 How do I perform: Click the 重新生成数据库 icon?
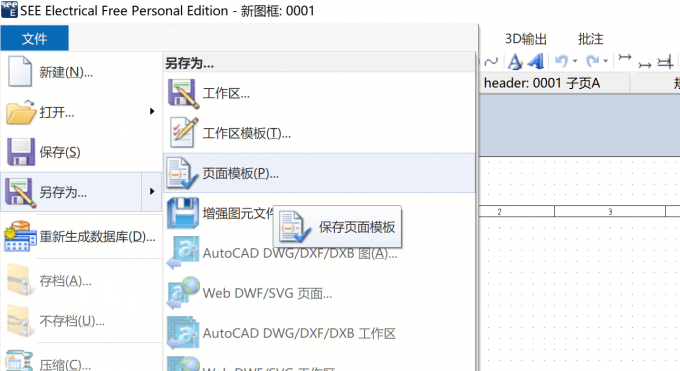point(20,236)
